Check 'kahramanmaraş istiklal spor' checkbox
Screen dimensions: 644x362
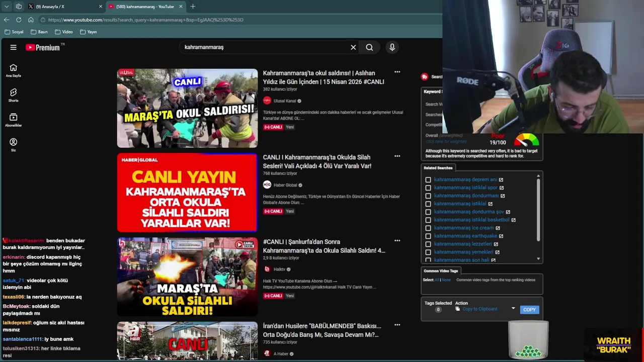click(x=428, y=188)
